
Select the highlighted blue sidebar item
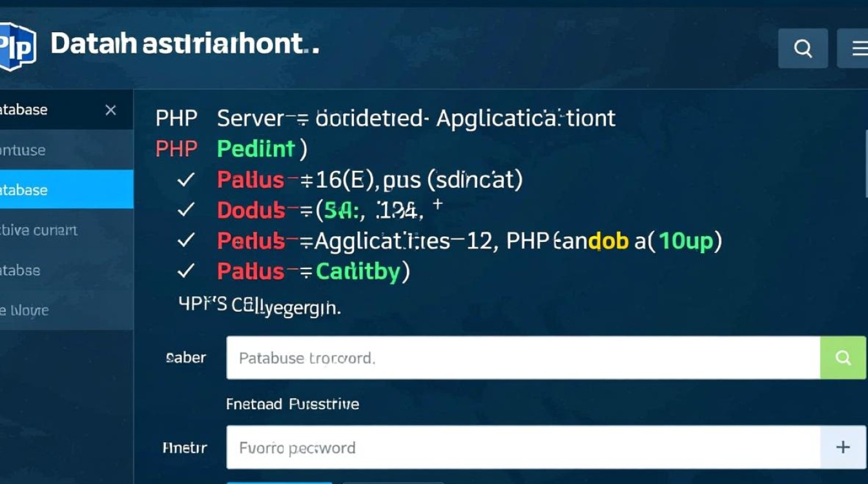click(x=65, y=190)
